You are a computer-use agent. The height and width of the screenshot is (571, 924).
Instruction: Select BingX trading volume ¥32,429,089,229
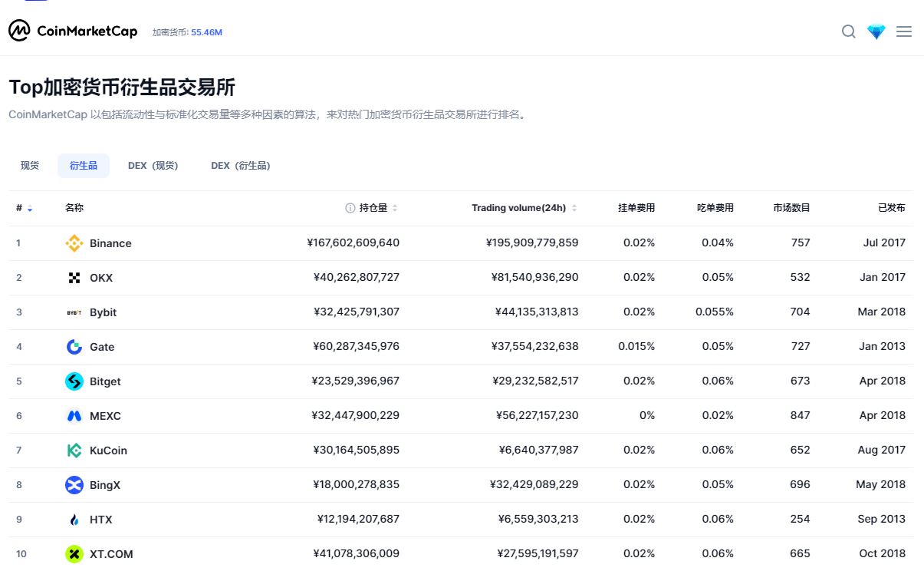(x=534, y=484)
